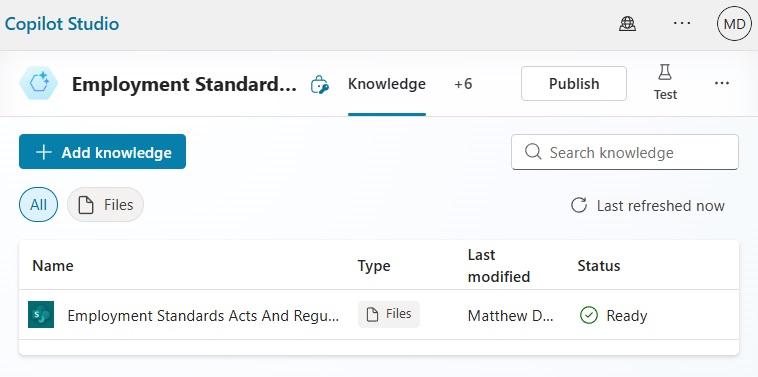Open Employment Standards Acts And Regu... row

pos(379,315)
